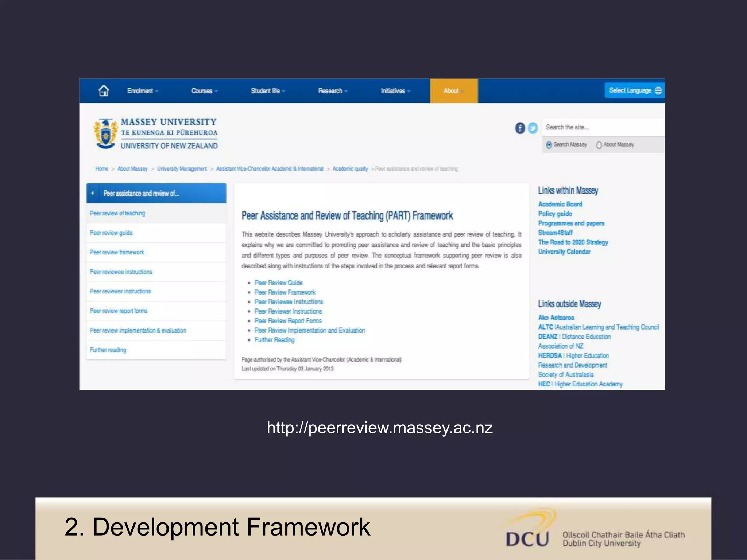This screenshot has height=560, width=747.
Task: Open The Road to 2020 Strategy link
Action: pos(573,242)
